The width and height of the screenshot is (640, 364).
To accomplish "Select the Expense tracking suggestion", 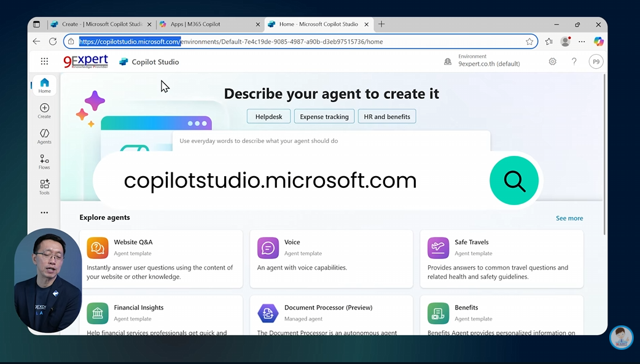I will 324,116.
